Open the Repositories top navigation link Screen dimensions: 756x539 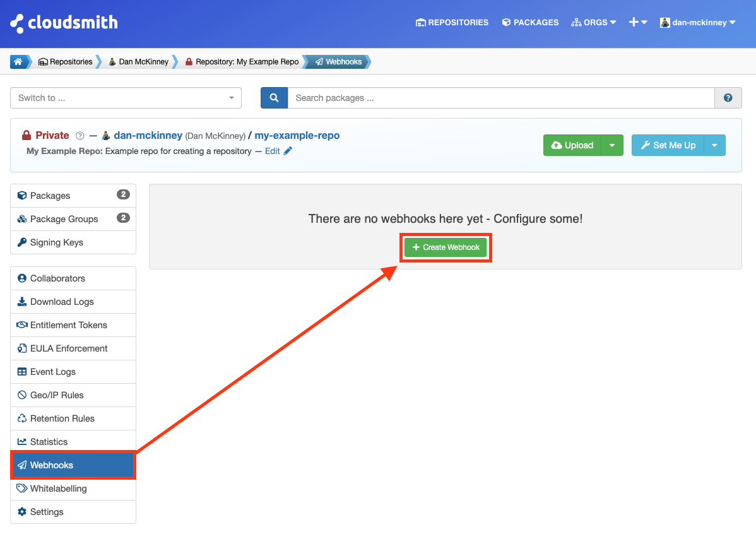[452, 23]
